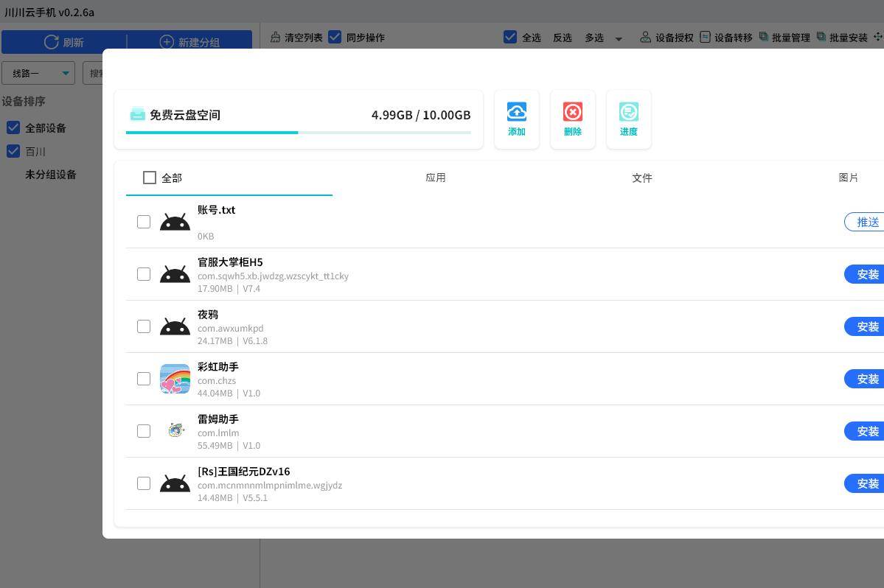
Task: Check the box for 夜鸦
Action: tap(144, 326)
